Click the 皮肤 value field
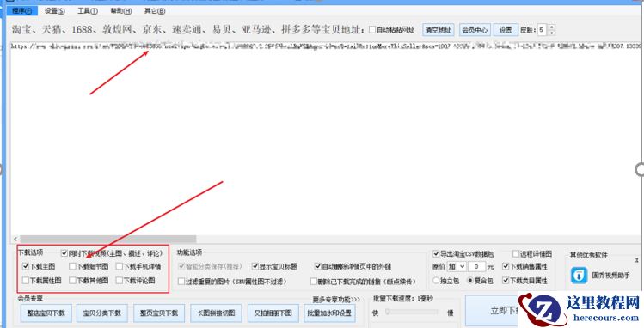Viewport: 644px width, 328px height. tap(543, 30)
